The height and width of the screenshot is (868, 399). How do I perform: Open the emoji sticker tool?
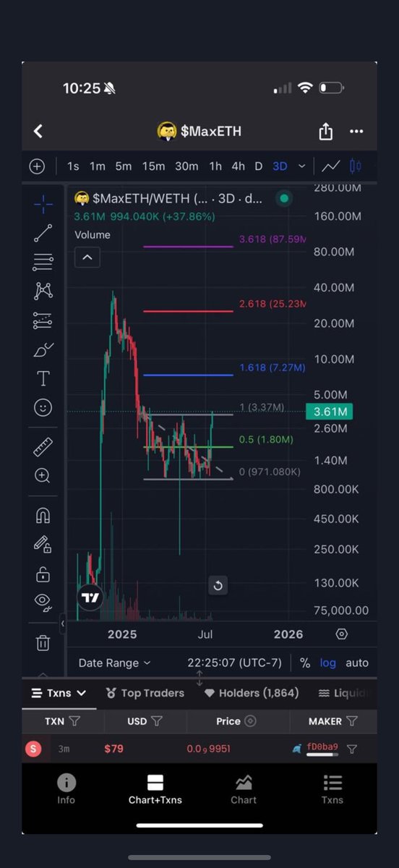point(43,408)
